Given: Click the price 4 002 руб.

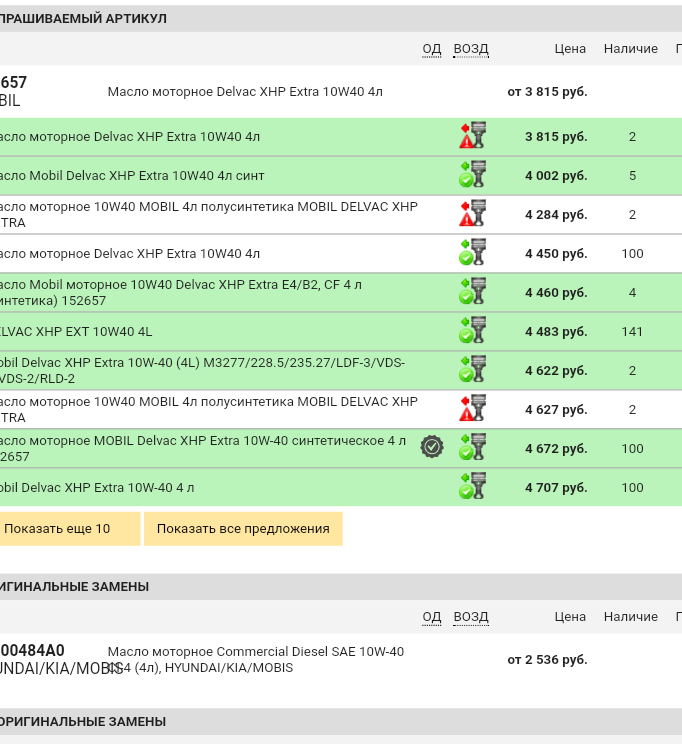Looking at the screenshot, I should 556,176.
